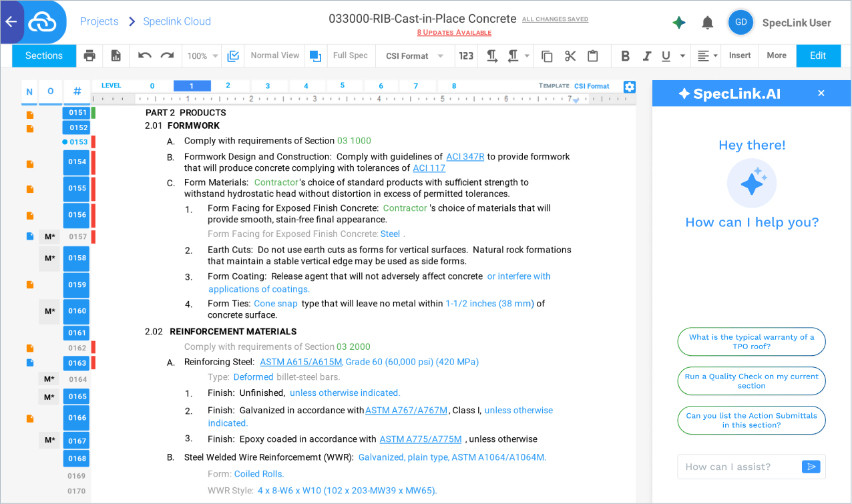The image size is (852, 504).
Task: Choose the TPO roof warranty suggestion
Action: (x=751, y=342)
